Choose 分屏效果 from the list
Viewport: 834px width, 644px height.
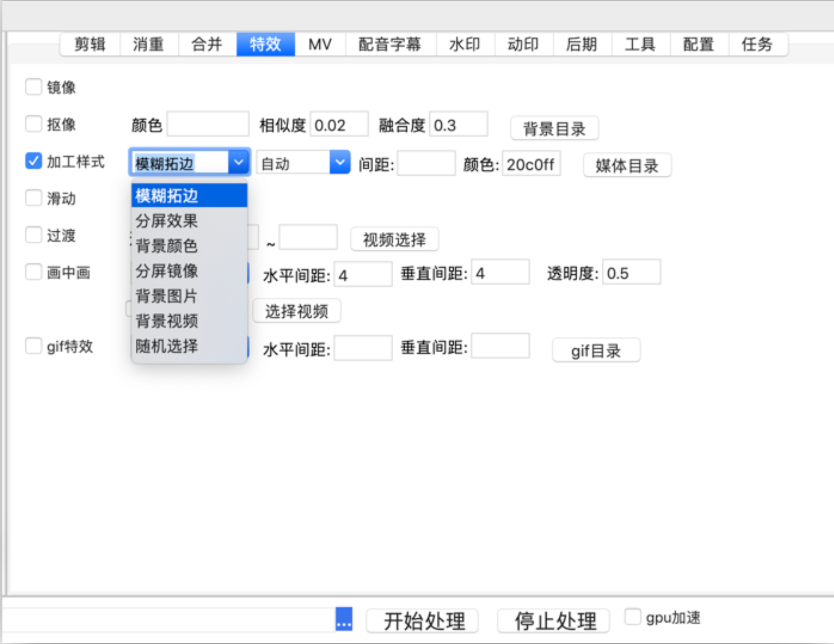(x=189, y=221)
